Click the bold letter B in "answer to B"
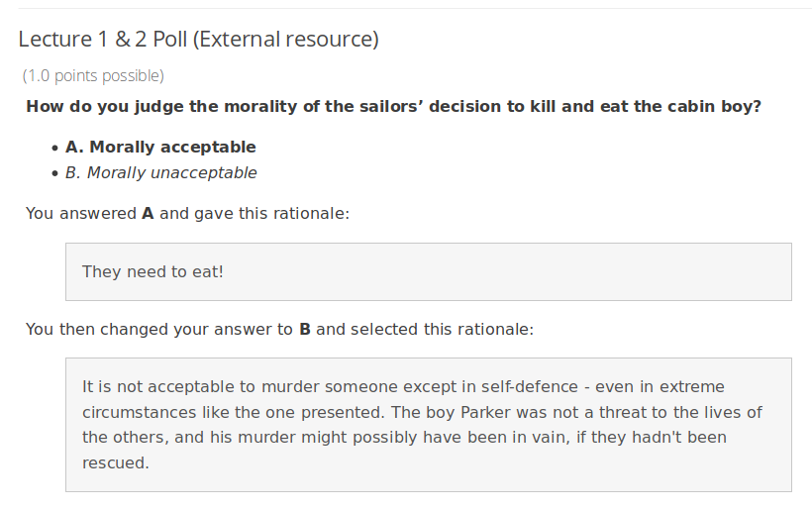 (x=305, y=329)
